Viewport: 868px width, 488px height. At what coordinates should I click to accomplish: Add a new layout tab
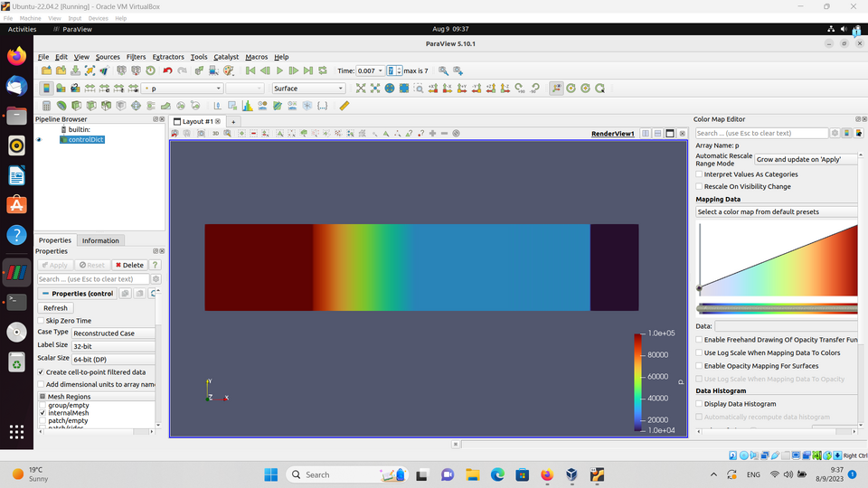[233, 122]
